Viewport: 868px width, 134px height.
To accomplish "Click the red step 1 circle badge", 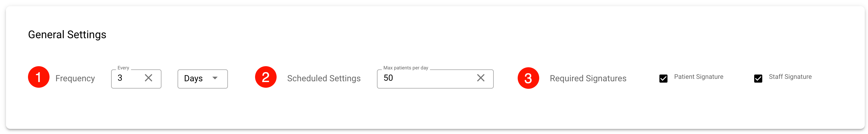I will [x=39, y=77].
